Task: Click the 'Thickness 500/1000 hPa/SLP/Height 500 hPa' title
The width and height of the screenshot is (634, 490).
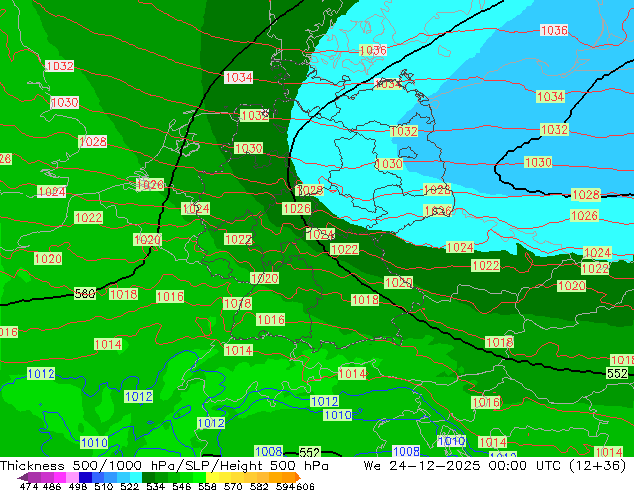Action: point(164,466)
